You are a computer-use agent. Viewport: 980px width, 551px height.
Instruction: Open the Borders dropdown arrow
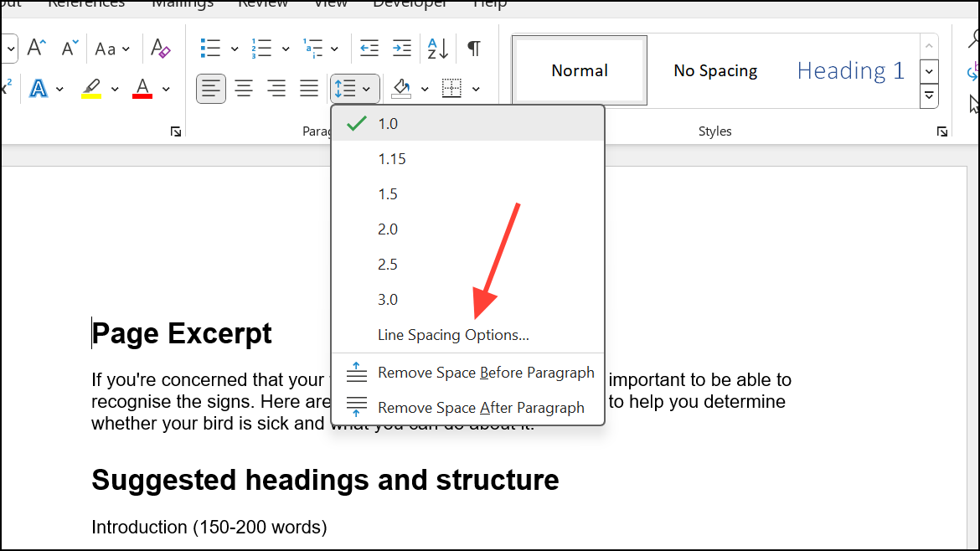click(x=476, y=88)
